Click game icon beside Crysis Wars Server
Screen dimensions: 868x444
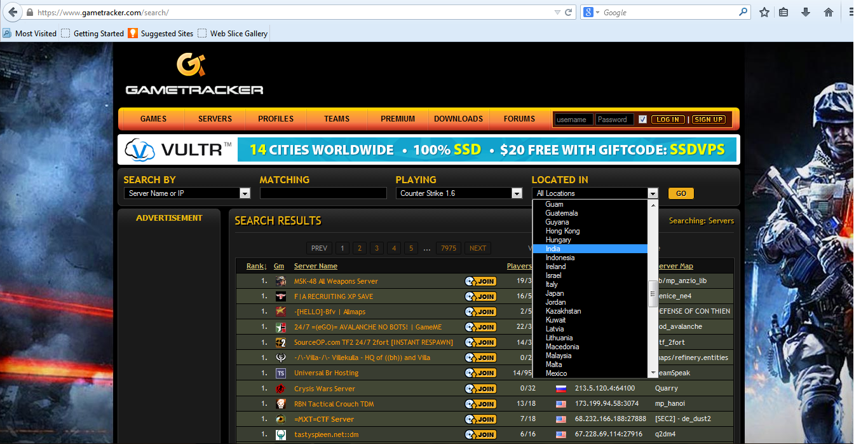click(280, 389)
